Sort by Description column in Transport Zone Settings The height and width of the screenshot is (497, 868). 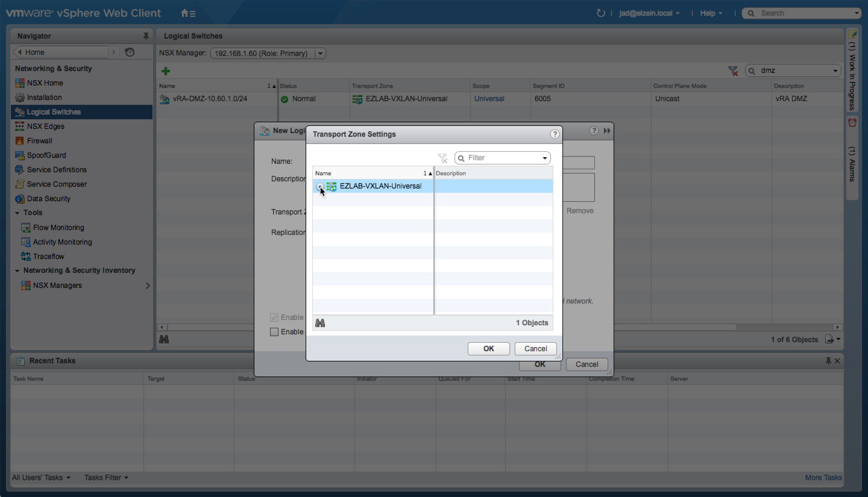[x=493, y=173]
